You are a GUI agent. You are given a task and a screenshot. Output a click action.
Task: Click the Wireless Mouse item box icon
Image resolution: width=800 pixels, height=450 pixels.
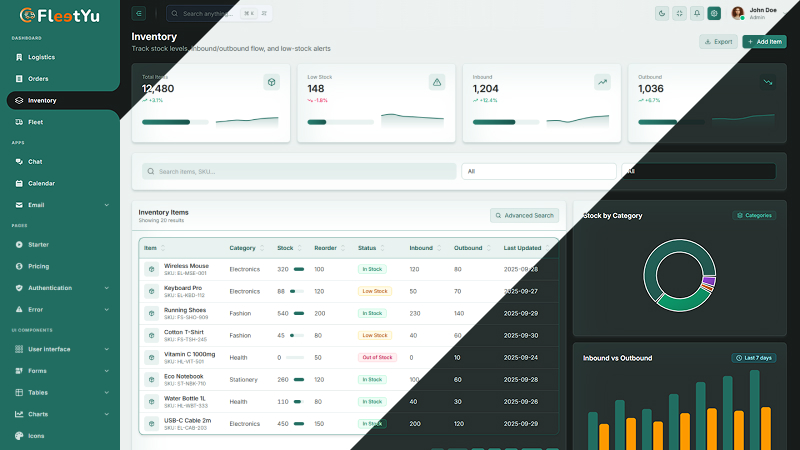[x=150, y=269]
